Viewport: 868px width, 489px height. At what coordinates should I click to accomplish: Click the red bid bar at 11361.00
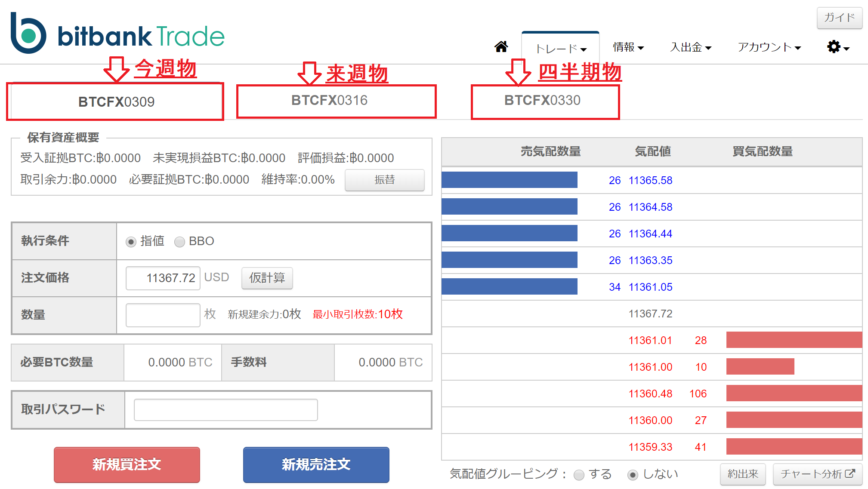(760, 366)
